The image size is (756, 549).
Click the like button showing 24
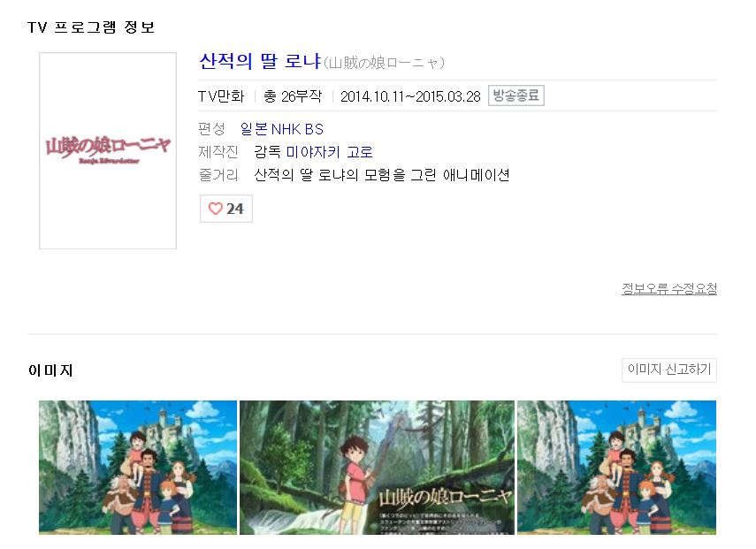(226, 209)
